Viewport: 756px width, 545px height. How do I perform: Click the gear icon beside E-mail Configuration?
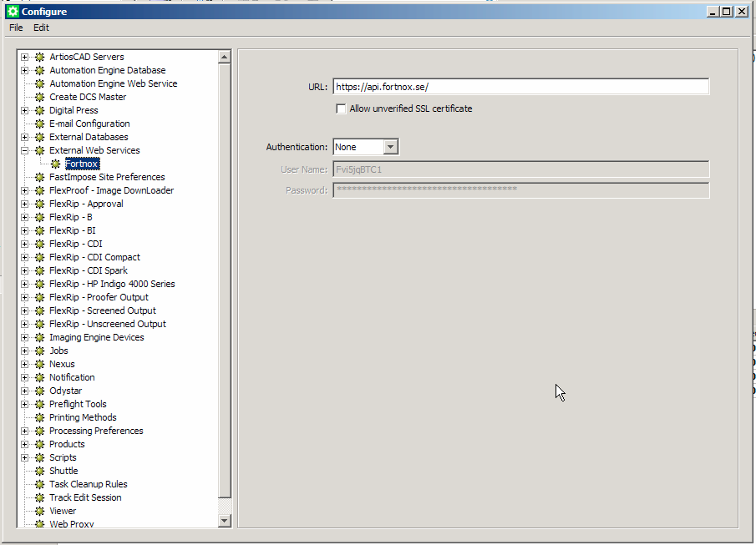39,124
